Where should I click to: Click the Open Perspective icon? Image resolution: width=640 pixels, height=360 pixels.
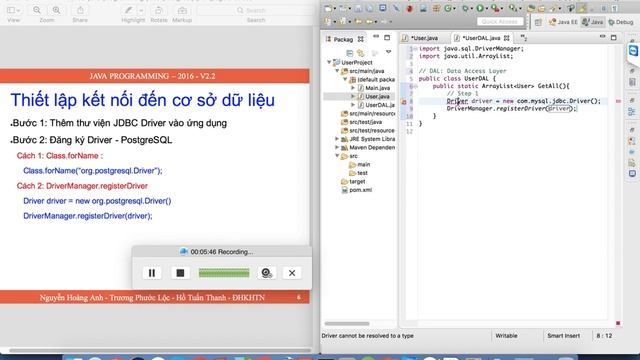tap(538, 22)
